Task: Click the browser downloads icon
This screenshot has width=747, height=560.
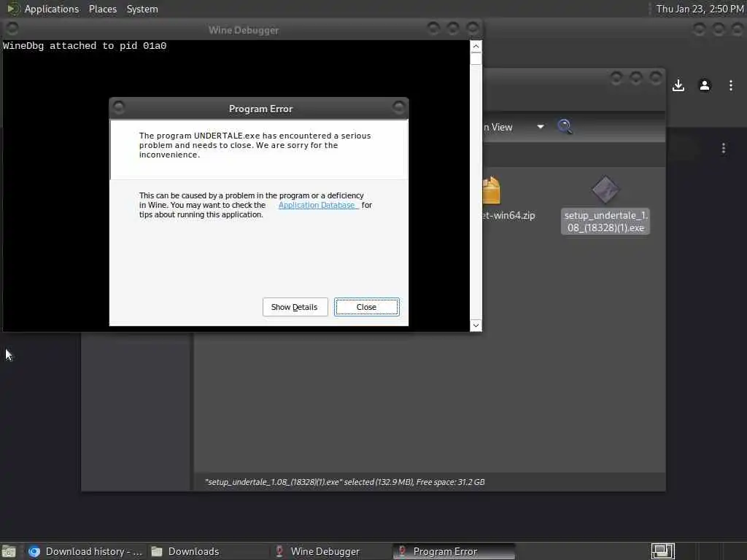Action: coord(678,85)
